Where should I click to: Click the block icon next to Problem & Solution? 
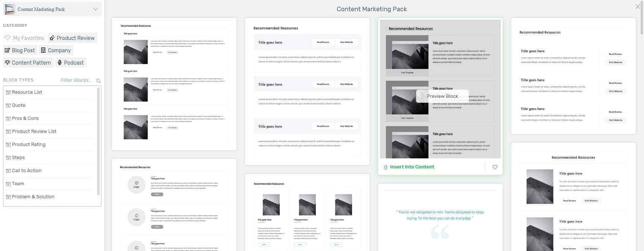point(8,197)
